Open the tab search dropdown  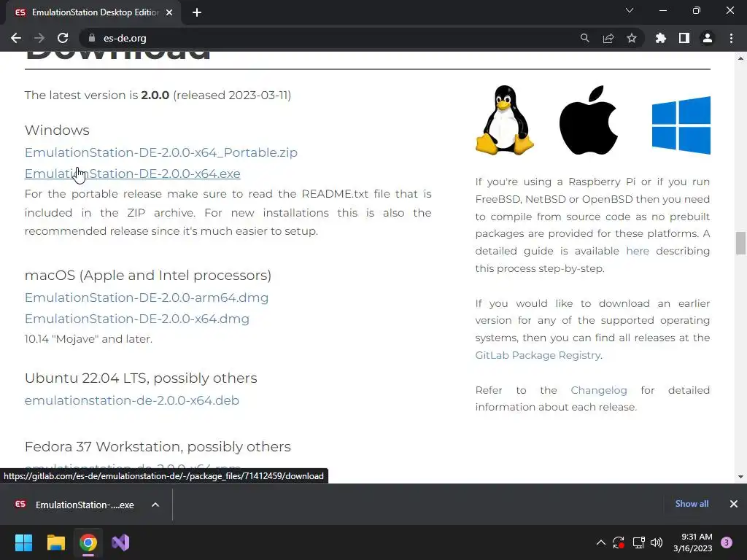(x=630, y=10)
